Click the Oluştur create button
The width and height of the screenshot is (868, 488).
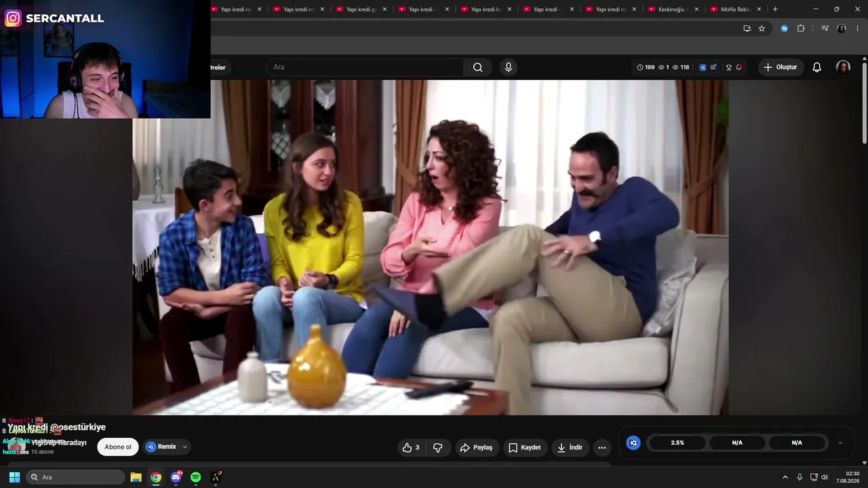click(781, 67)
